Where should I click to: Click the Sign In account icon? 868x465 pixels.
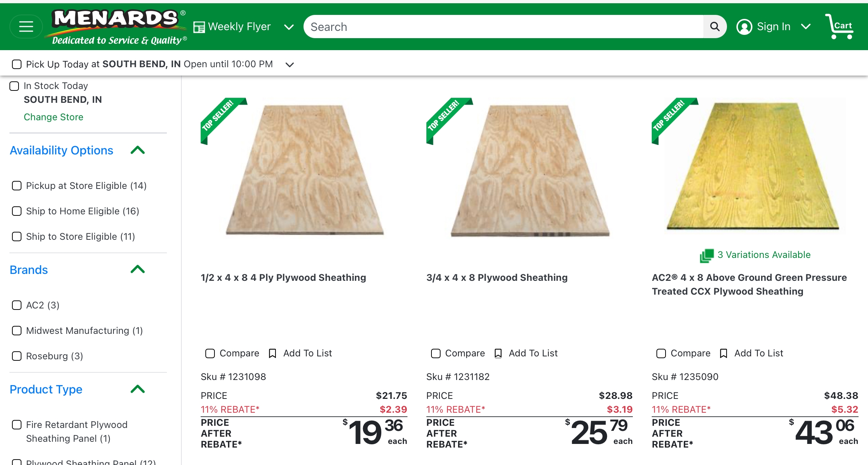pos(744,27)
